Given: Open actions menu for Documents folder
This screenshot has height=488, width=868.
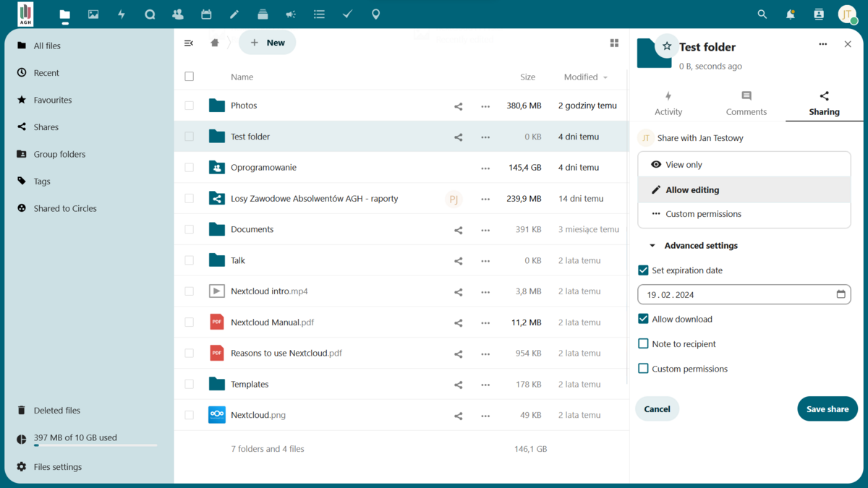Looking at the screenshot, I should tap(485, 230).
